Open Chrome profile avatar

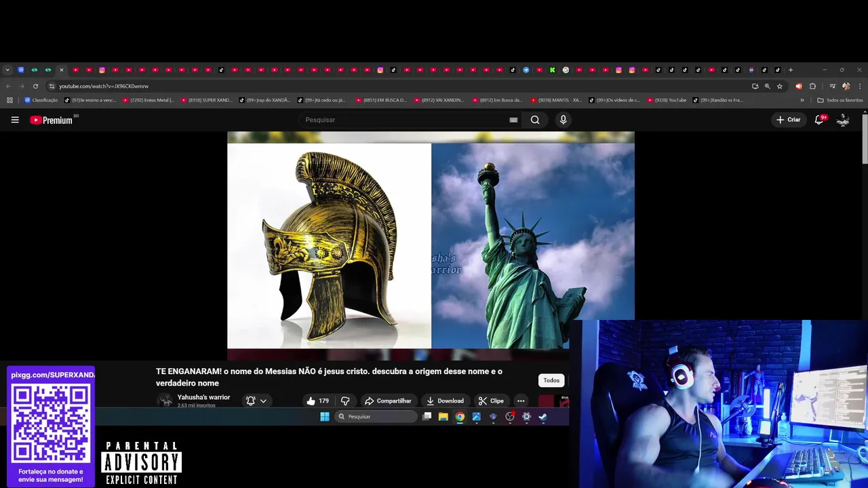(846, 86)
